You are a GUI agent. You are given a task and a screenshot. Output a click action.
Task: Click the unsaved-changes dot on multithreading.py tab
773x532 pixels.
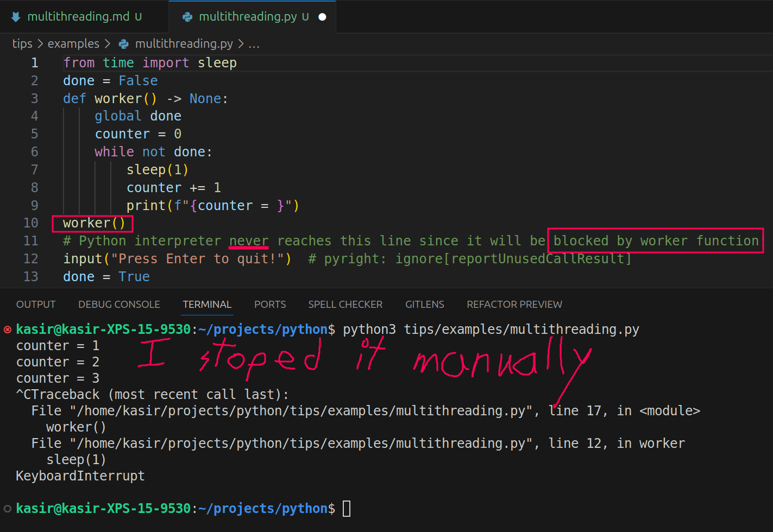tap(322, 17)
